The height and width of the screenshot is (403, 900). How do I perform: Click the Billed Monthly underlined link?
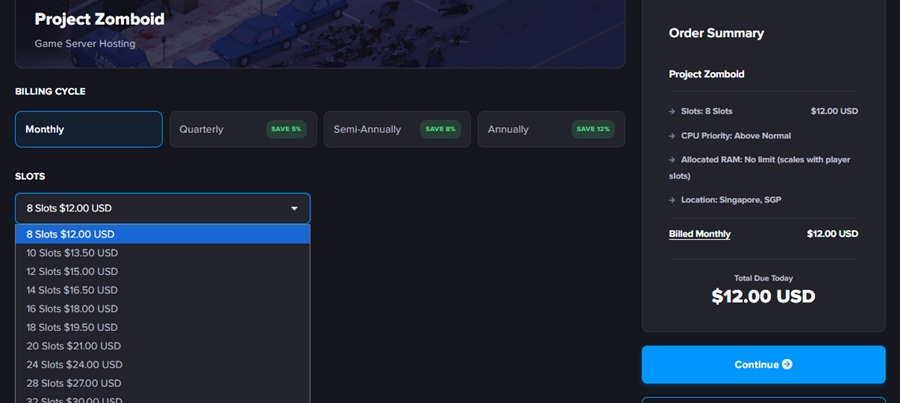point(700,234)
